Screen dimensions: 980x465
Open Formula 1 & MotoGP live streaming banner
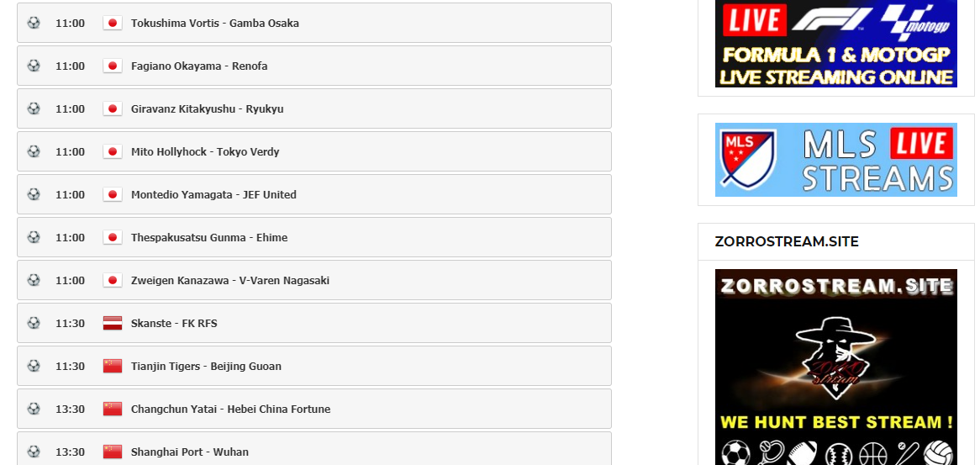pos(835,43)
